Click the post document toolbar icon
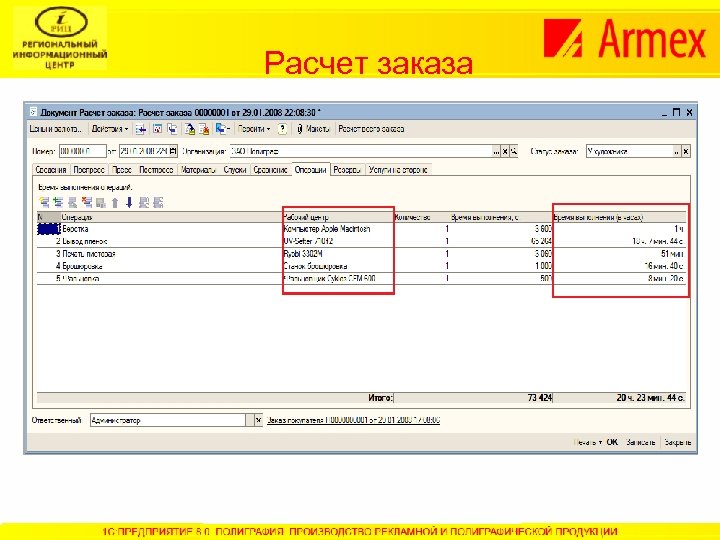 pos(189,129)
